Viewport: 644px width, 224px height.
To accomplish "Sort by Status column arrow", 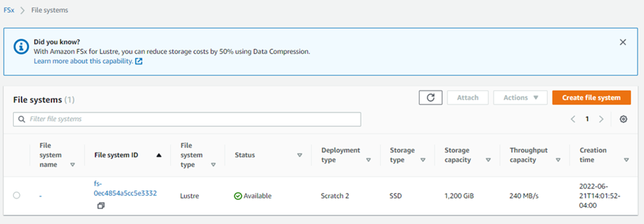I will click(299, 155).
